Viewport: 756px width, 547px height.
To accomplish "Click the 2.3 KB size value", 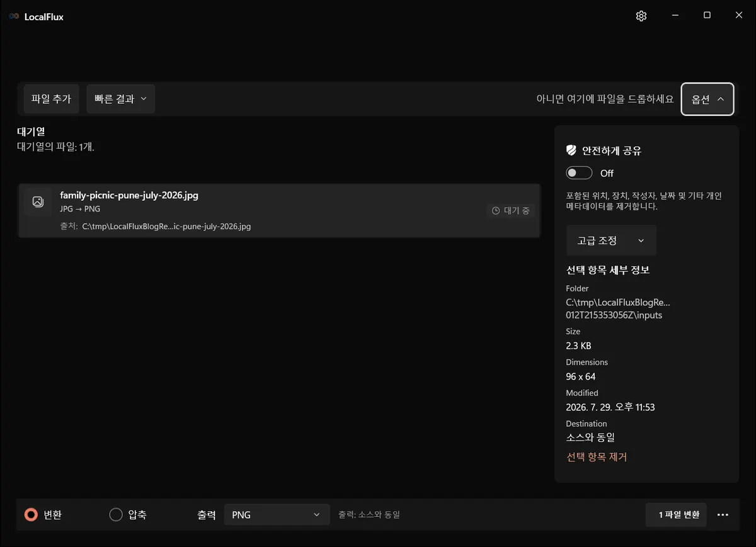I will click(x=578, y=346).
